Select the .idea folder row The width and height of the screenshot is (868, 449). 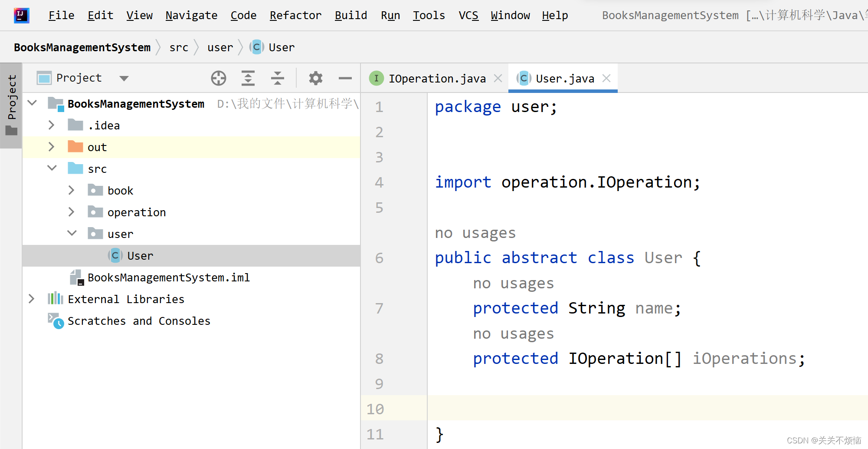[191, 125]
